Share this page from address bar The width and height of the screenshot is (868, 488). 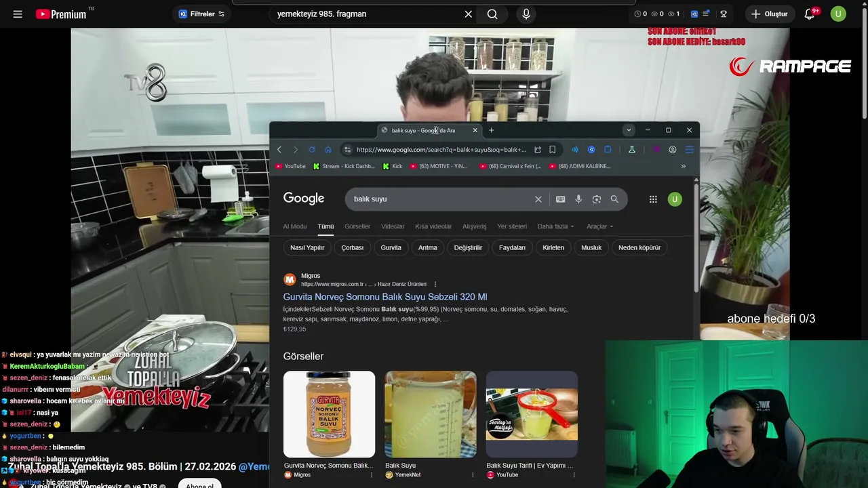[x=538, y=150]
